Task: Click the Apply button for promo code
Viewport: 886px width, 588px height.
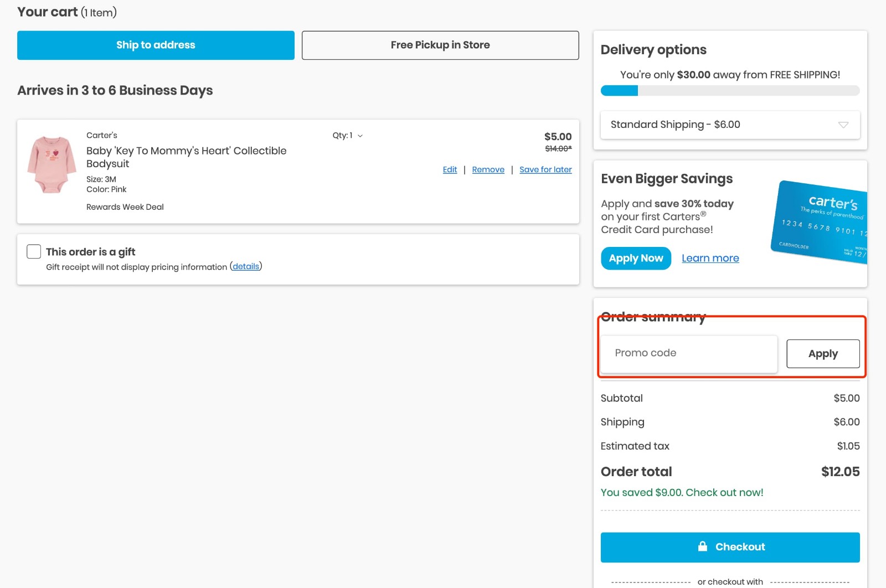Action: (x=823, y=353)
